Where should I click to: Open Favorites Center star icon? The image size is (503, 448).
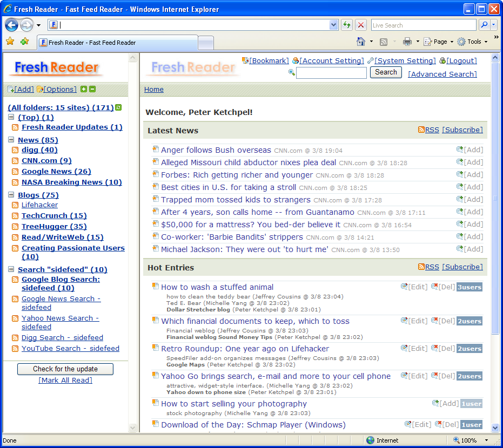click(x=10, y=42)
